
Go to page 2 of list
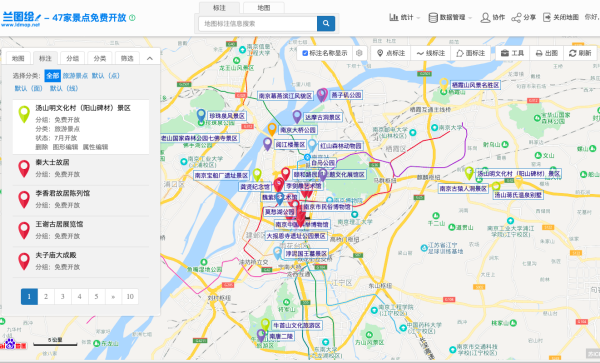(46, 296)
